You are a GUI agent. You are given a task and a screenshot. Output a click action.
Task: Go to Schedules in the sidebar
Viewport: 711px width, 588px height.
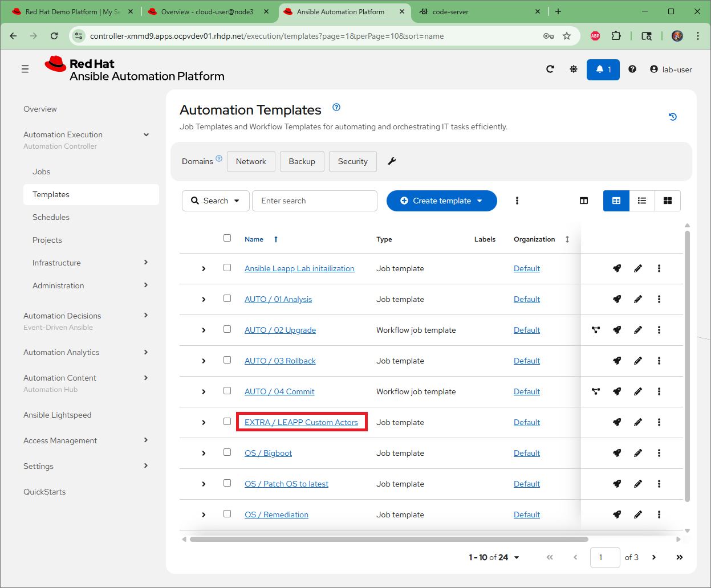51,217
